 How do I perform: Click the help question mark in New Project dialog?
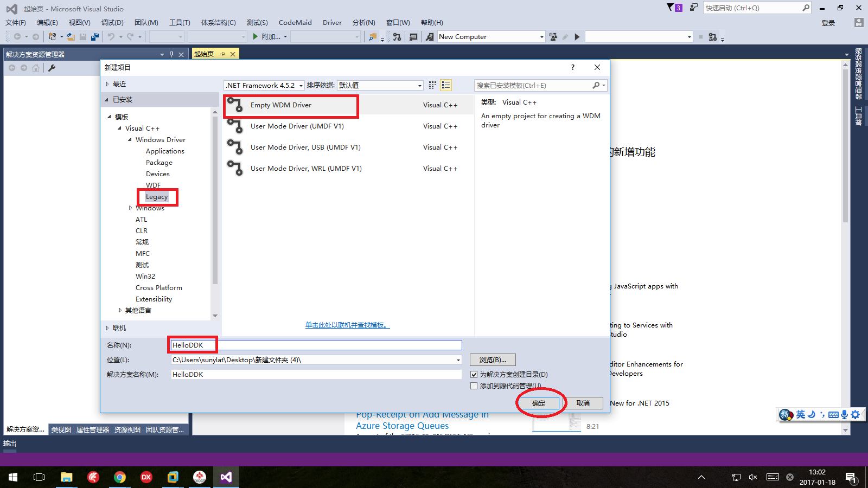point(572,67)
